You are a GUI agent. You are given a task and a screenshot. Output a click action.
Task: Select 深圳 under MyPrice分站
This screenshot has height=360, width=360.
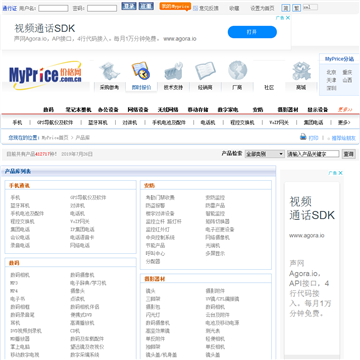click(331, 88)
